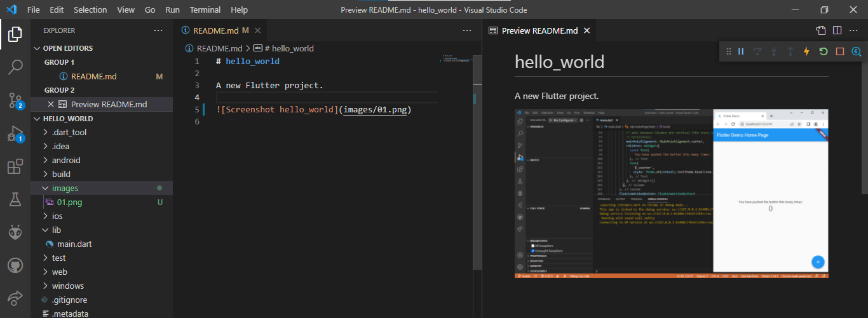Open the Source Control view
This screenshot has height=318, width=868.
pos(15,100)
